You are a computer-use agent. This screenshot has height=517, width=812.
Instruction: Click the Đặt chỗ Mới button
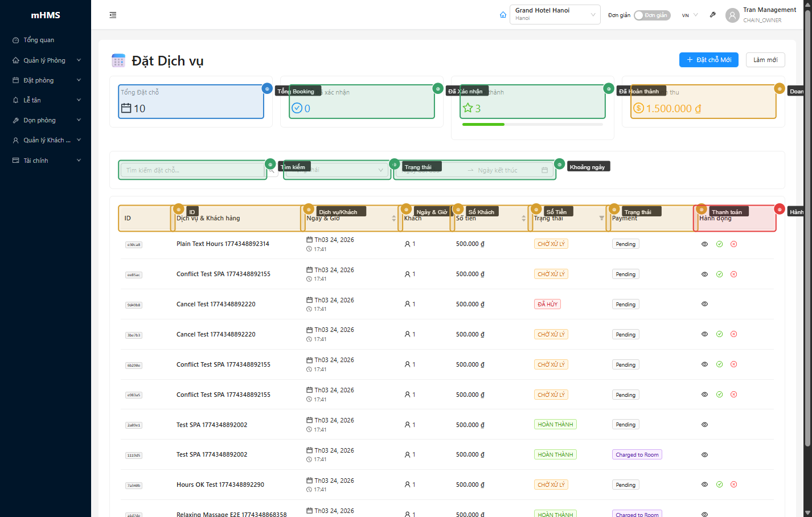708,60
